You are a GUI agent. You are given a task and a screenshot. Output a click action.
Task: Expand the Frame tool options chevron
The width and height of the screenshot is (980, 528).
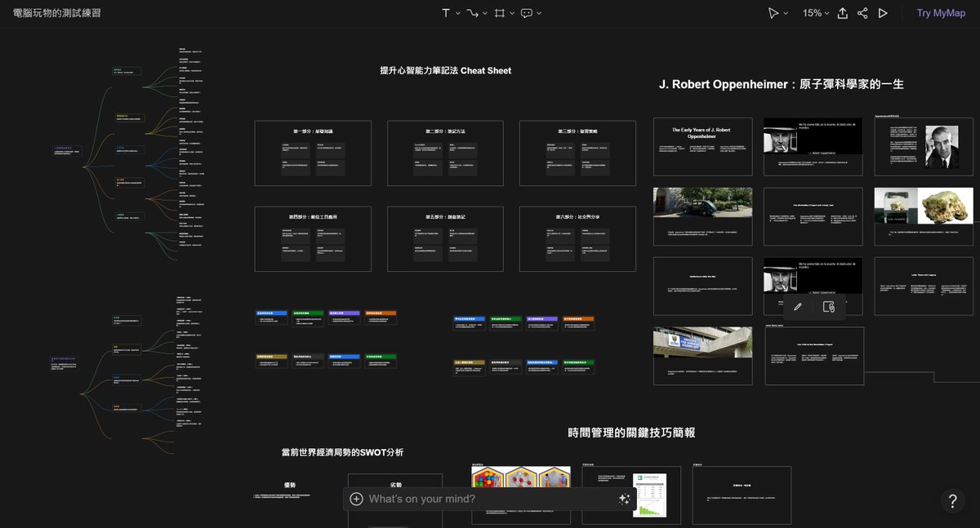[x=512, y=13]
